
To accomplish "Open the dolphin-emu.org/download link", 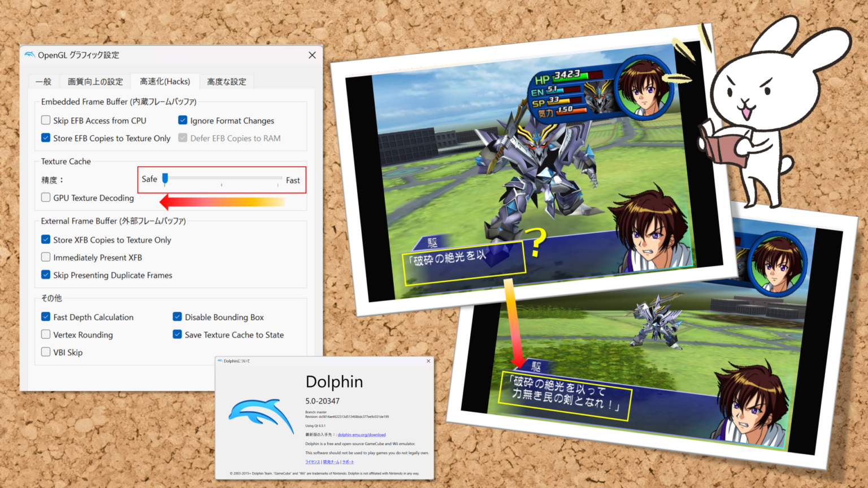I will [x=361, y=435].
